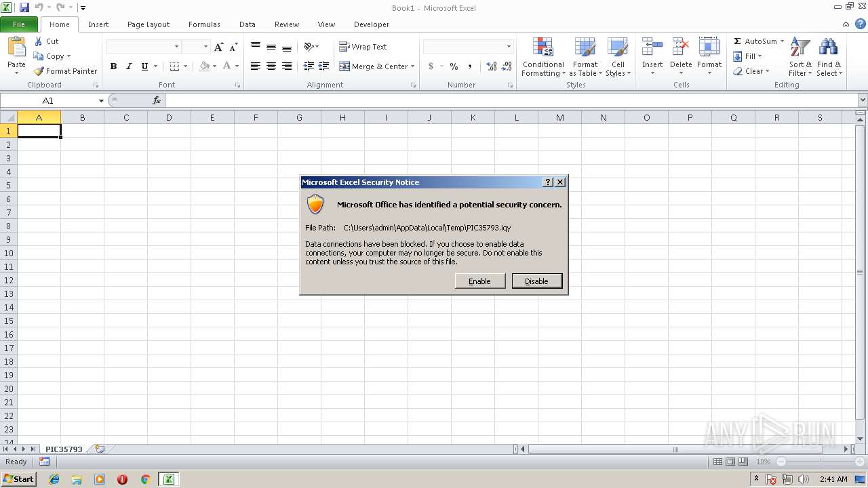Click the Delete cells icon
This screenshot has width=868, height=488.
click(x=681, y=47)
